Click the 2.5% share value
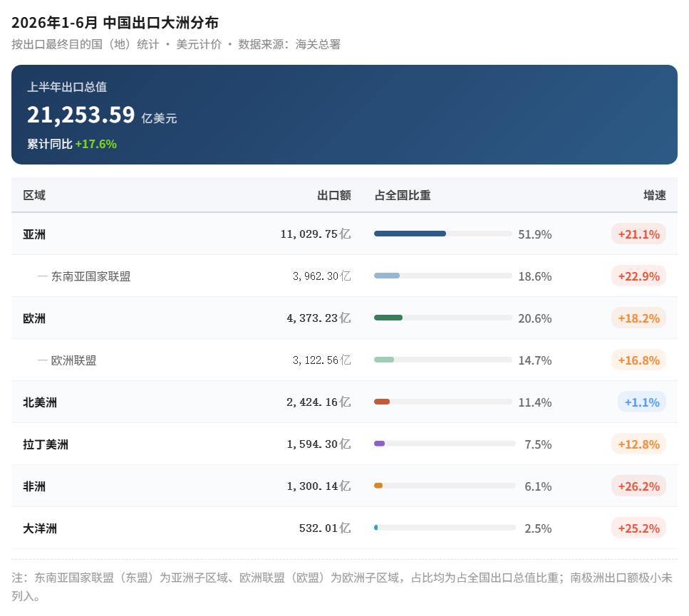Viewport: 689px width, 616px height. coord(538,528)
